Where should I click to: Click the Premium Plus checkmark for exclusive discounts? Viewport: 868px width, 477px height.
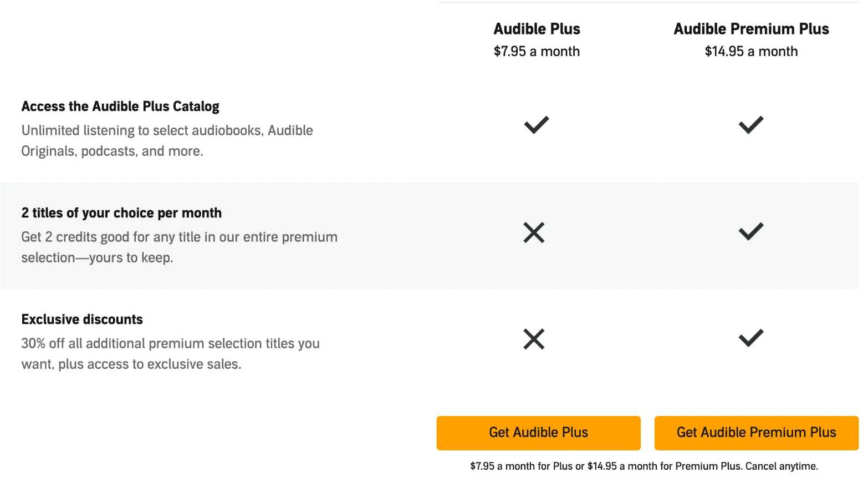pos(751,338)
